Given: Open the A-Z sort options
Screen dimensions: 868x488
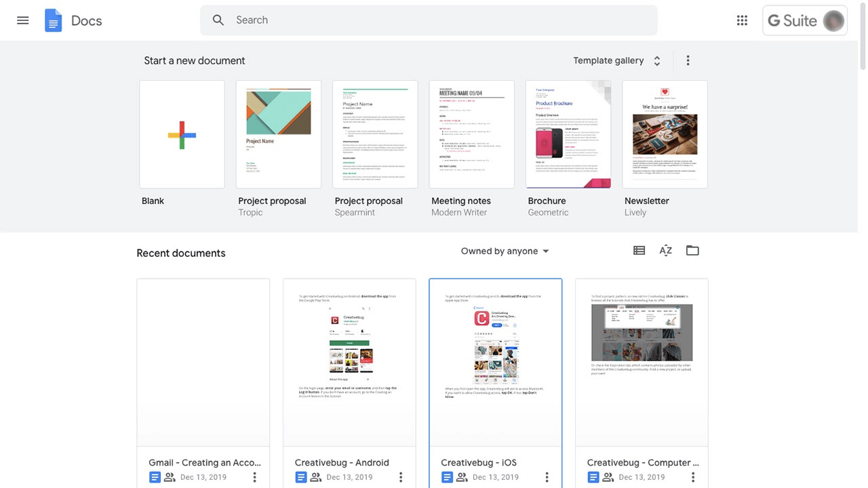Looking at the screenshot, I should pos(666,251).
